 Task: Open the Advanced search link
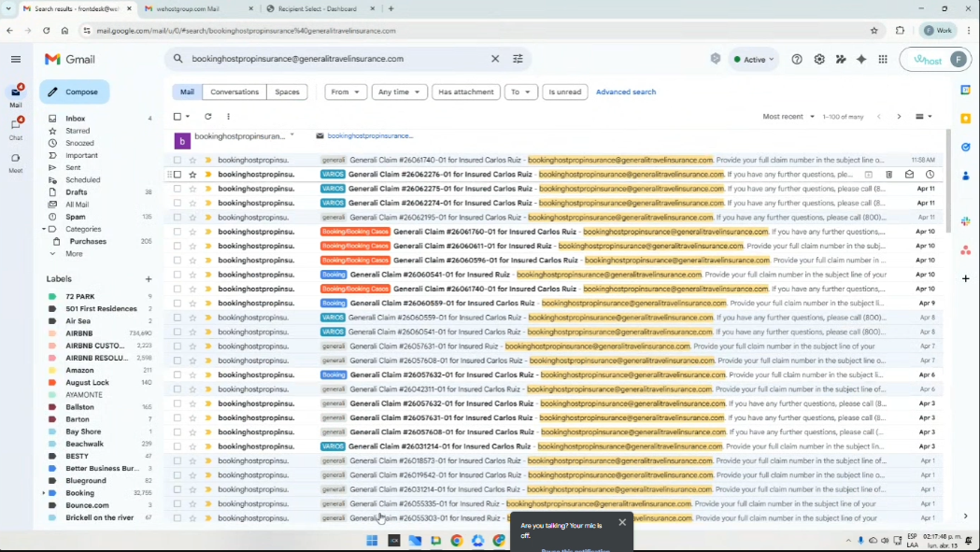(626, 92)
